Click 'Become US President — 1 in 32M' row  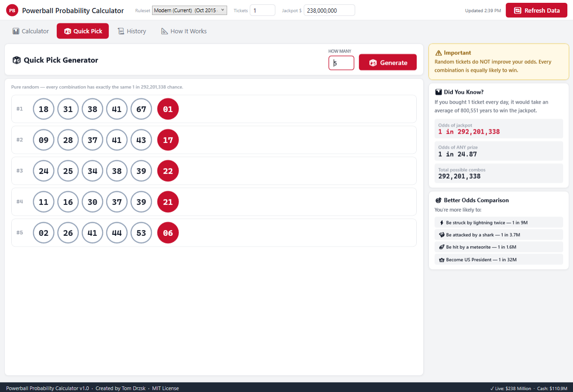[x=499, y=260]
